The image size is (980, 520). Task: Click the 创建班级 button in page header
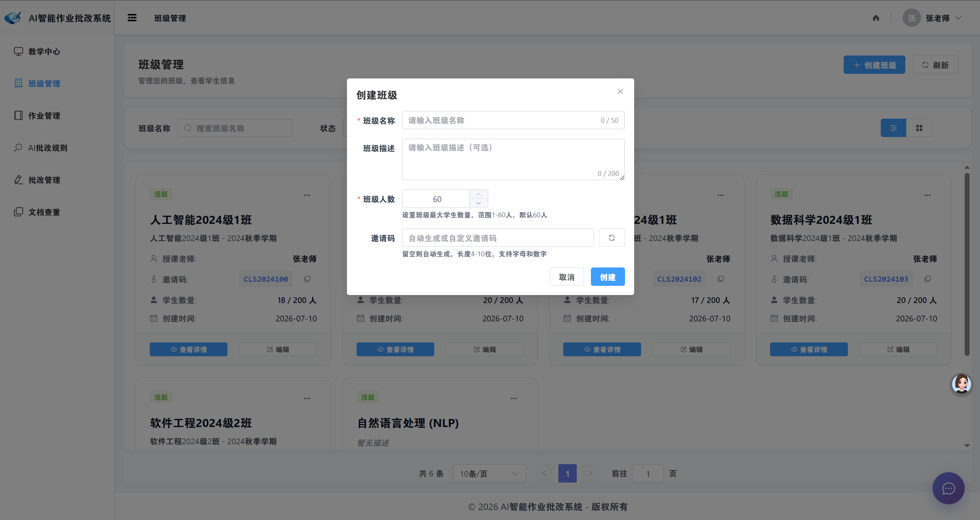[874, 65]
